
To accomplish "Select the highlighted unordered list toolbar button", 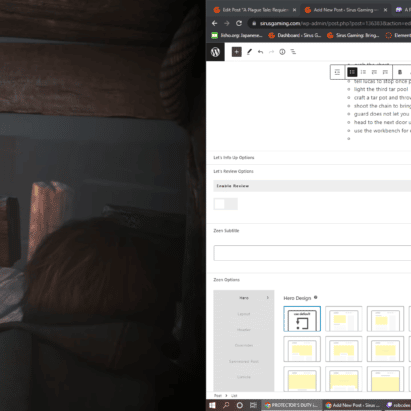I will click(x=352, y=72).
